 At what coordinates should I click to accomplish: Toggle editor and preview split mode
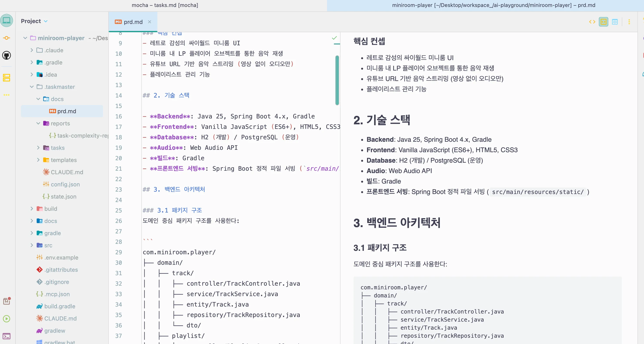(604, 22)
